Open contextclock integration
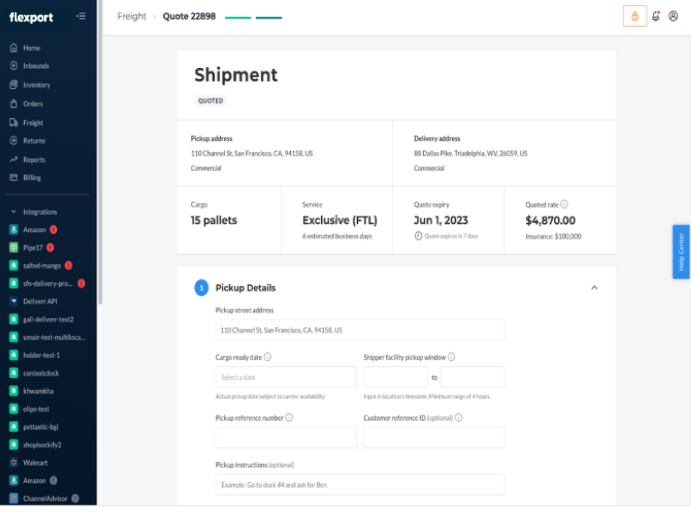The image size is (691, 507). coord(41,373)
